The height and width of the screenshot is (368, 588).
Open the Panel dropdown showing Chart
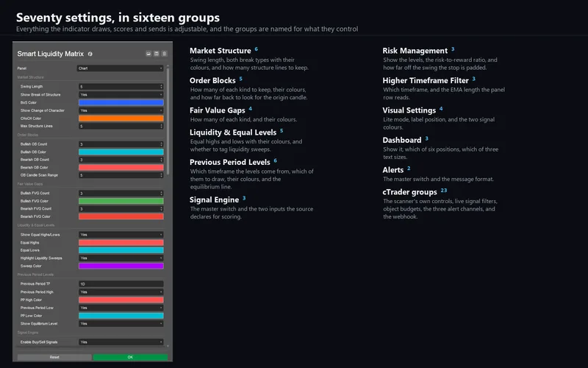[120, 68]
